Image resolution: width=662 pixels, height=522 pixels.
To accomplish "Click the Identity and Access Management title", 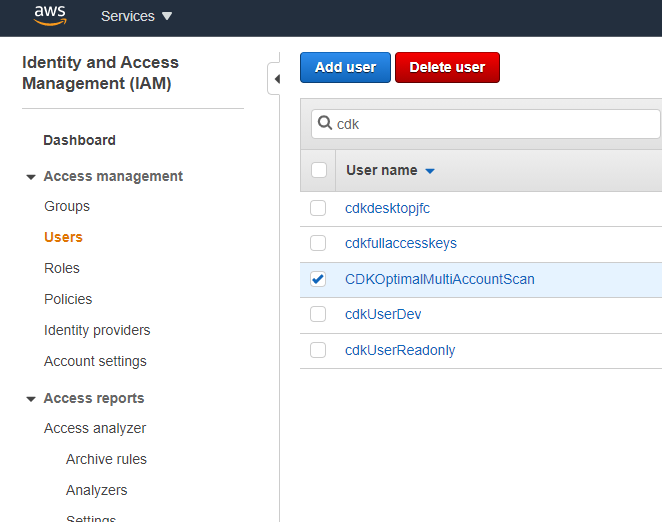I will coord(100,73).
